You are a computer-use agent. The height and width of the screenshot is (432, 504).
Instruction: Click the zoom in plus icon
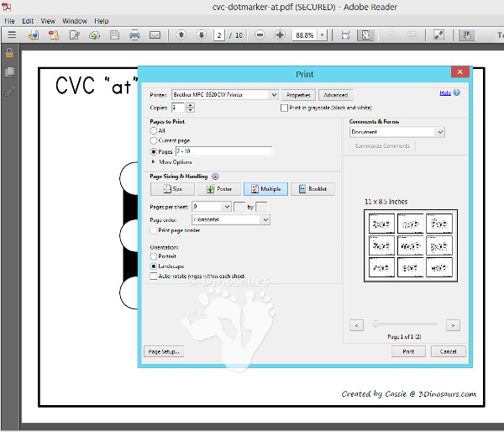[x=278, y=35]
